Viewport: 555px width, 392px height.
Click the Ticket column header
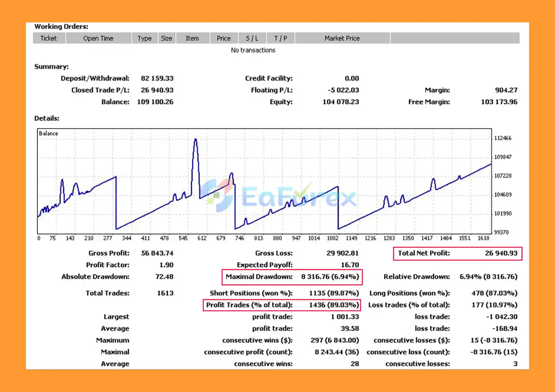tap(49, 38)
